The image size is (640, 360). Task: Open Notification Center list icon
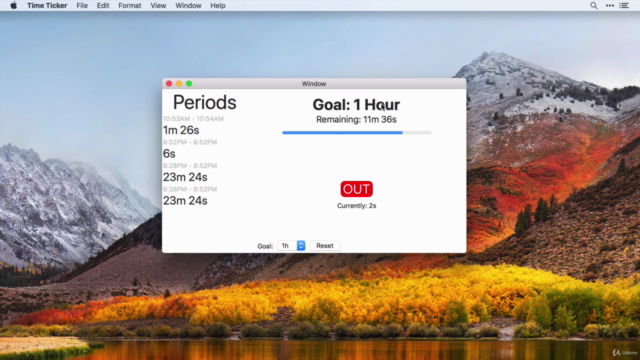coord(624,5)
